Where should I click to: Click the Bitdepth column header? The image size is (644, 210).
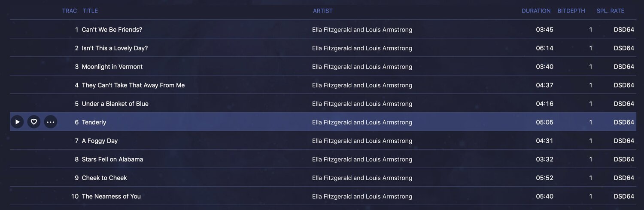(571, 11)
